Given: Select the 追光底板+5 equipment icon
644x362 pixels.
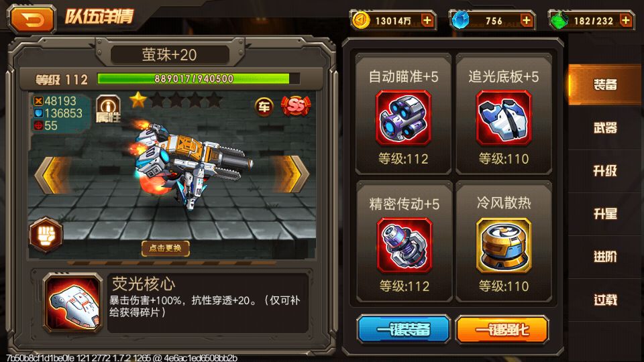Looking at the screenshot, I should pos(504,118).
